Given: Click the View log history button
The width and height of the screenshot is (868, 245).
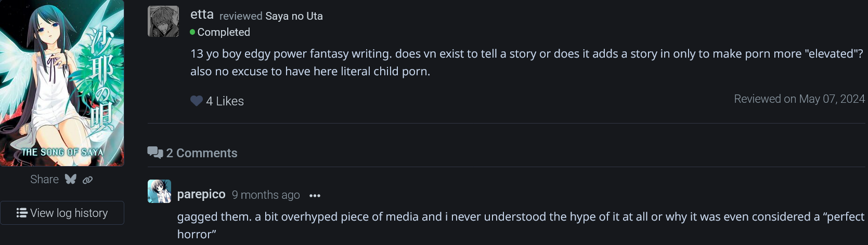Looking at the screenshot, I should click(62, 213).
